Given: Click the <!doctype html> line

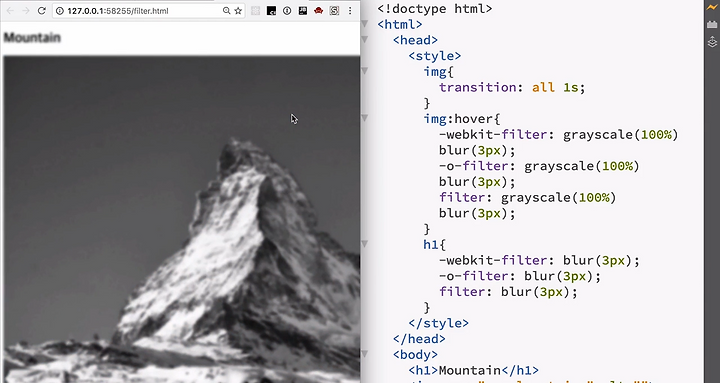Looking at the screenshot, I should point(434,8).
